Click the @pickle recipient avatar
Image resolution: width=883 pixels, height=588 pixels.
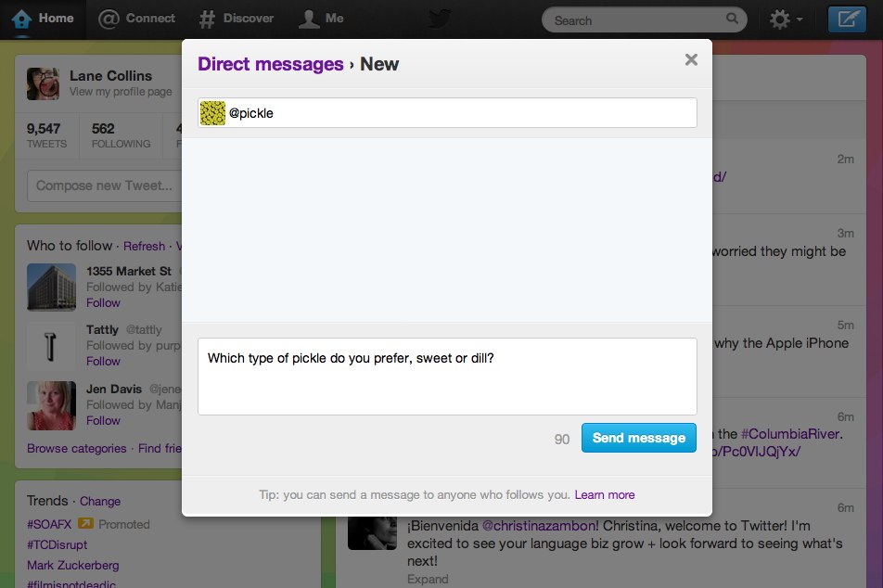tap(213, 113)
